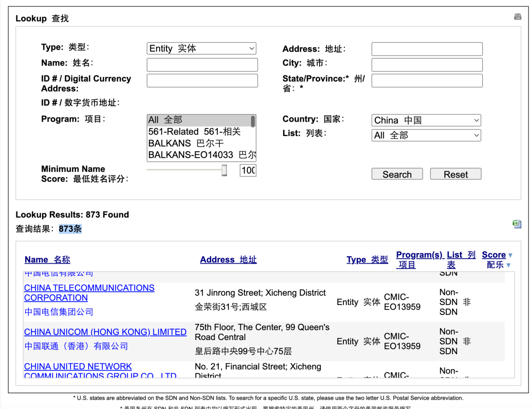Image resolution: width=532 pixels, height=409 pixels.
Task: Sort results by the Name 名称 column
Action: pos(47,259)
